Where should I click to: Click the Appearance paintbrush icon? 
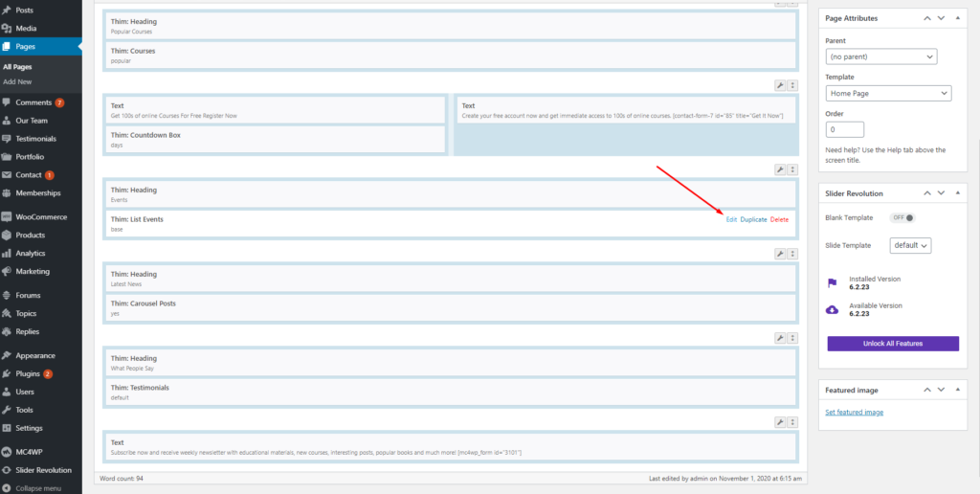(x=7, y=355)
